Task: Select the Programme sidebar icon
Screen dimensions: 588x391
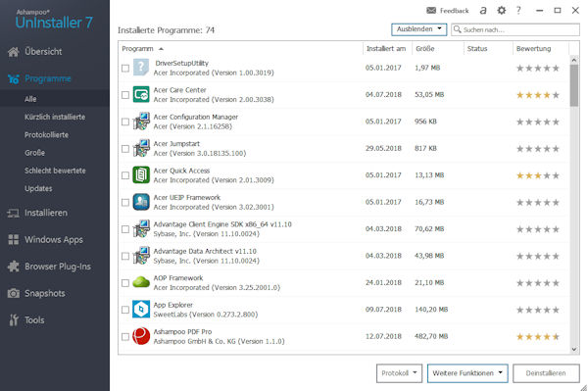Action: 14,78
